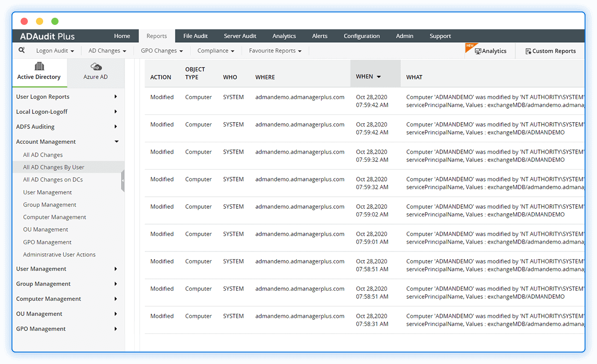The height and width of the screenshot is (364, 597).
Task: Open Administrative User Actions report
Action: coord(59,255)
